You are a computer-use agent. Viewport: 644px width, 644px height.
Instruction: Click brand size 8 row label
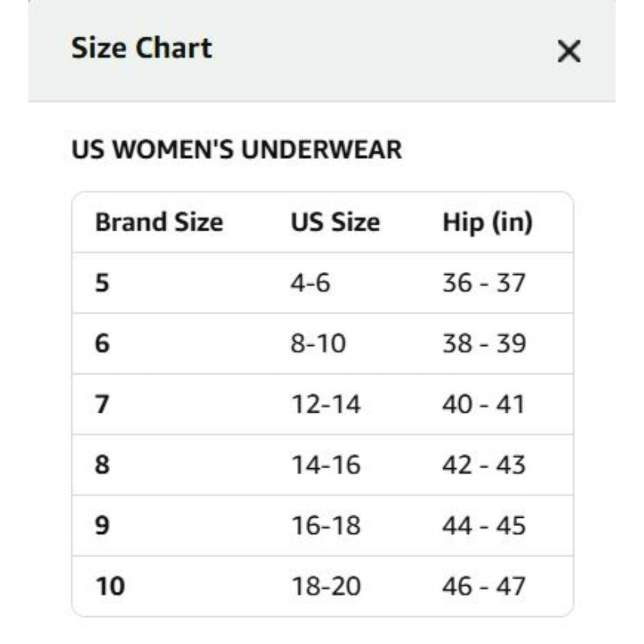(x=102, y=465)
